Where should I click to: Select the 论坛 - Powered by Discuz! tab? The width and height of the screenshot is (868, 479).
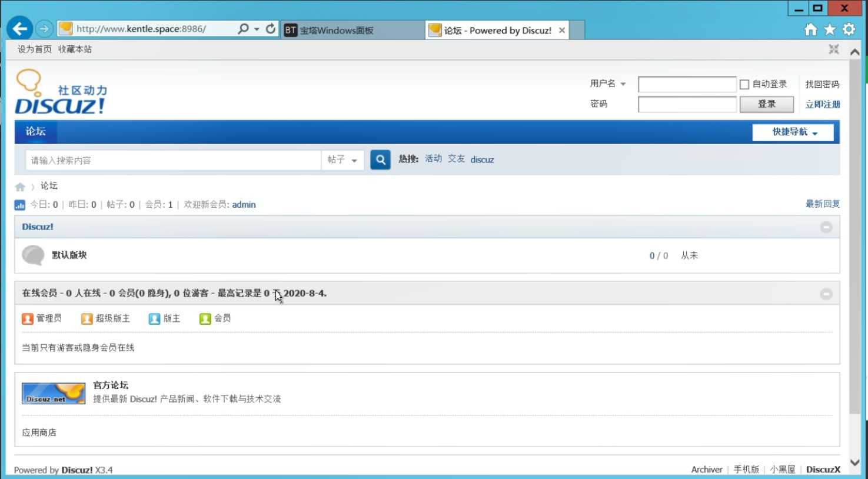[x=497, y=30]
